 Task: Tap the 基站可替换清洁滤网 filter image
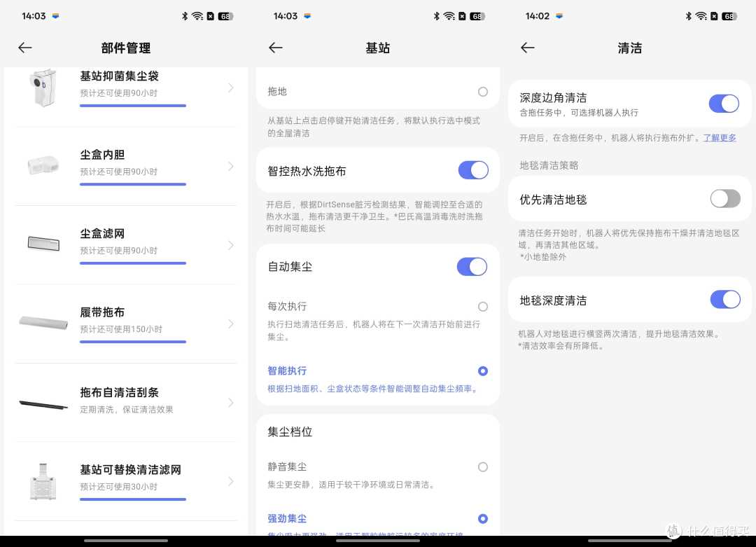click(43, 481)
